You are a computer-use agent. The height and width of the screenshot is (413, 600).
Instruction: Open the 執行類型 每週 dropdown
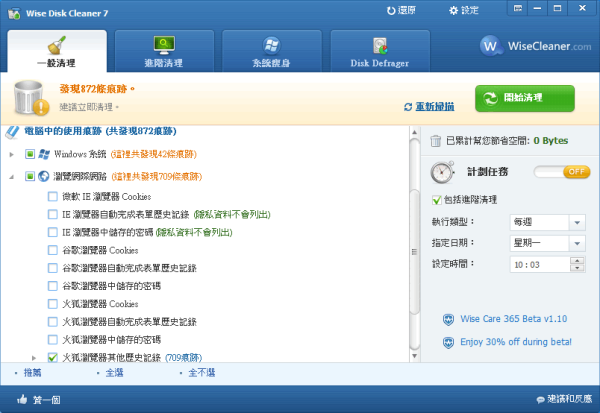(548, 222)
